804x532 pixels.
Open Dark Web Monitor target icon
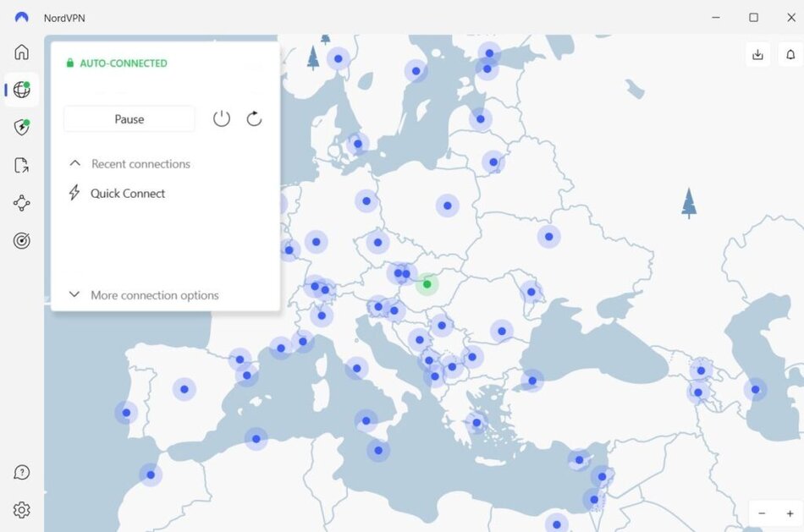pos(21,240)
